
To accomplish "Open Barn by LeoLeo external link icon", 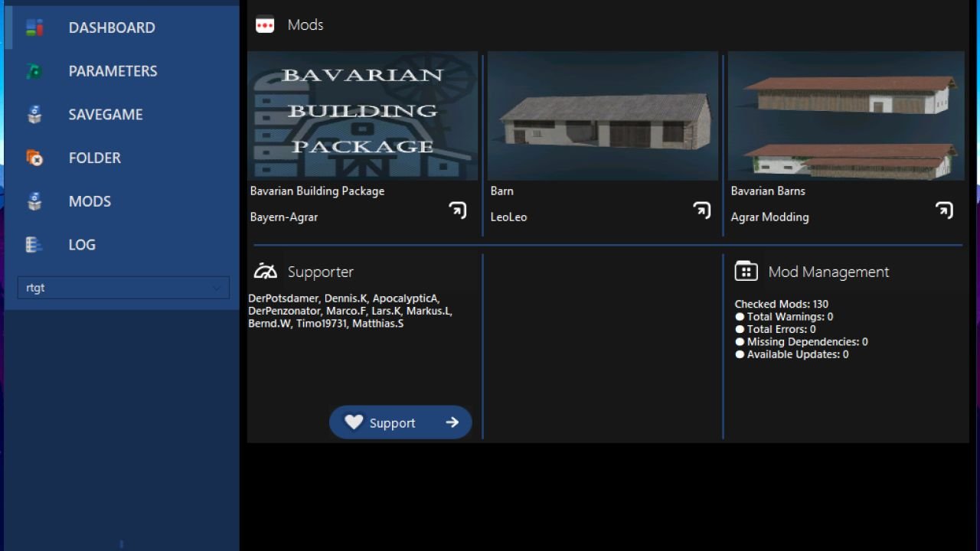I will pyautogui.click(x=701, y=210).
